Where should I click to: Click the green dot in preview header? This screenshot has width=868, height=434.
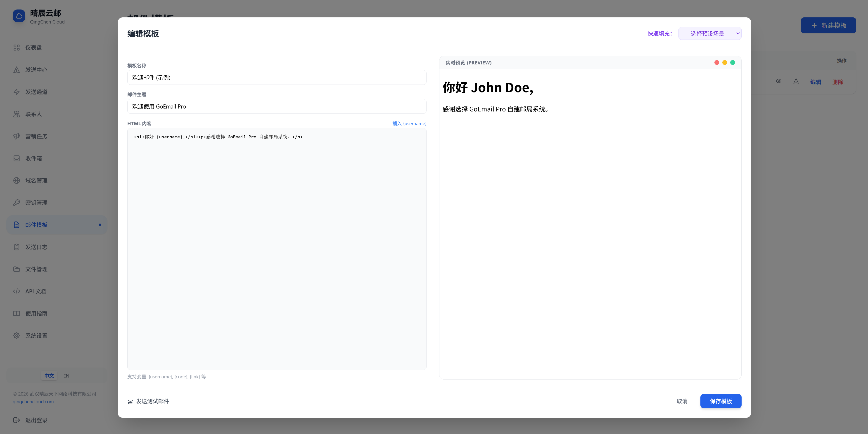click(x=733, y=63)
